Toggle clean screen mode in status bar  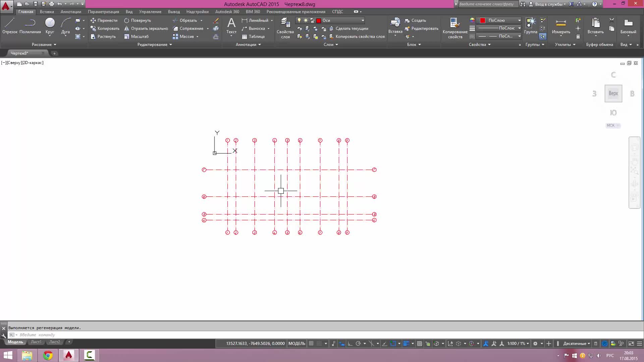(x=631, y=344)
